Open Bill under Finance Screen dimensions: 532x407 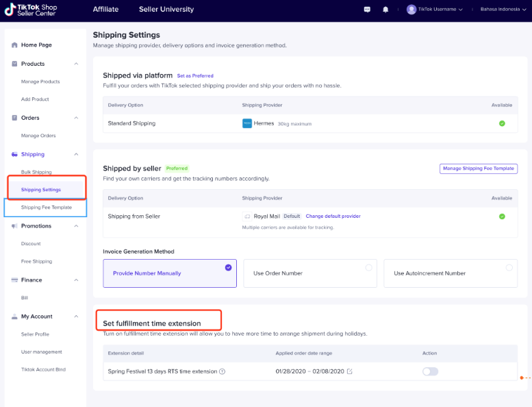coord(25,297)
